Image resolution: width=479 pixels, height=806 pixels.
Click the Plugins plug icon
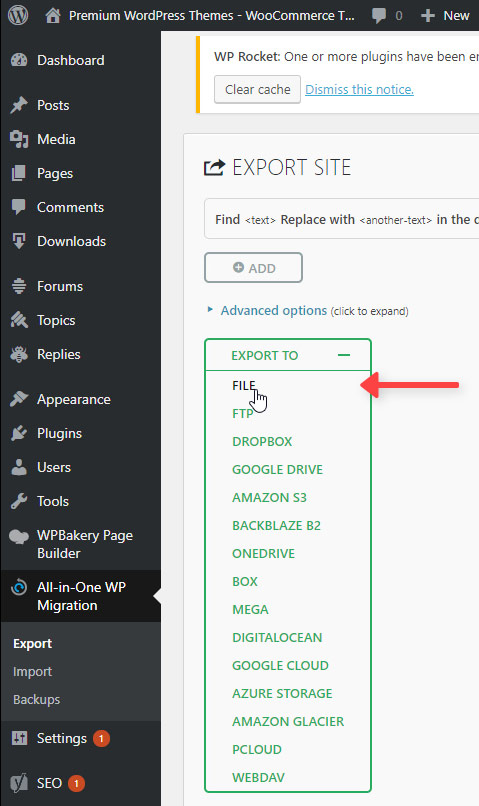19,433
